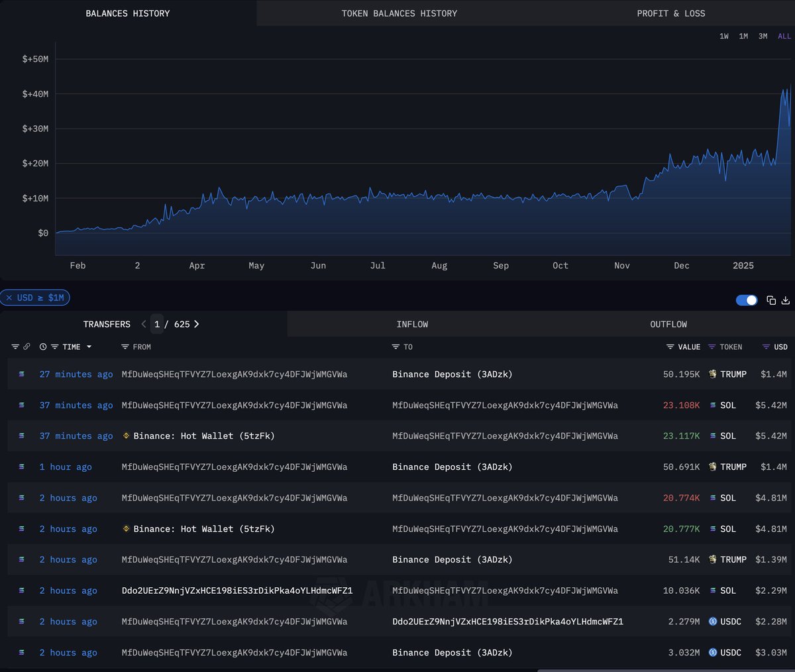This screenshot has width=795, height=672.
Task: Select the 1M chart range
Action: point(743,36)
